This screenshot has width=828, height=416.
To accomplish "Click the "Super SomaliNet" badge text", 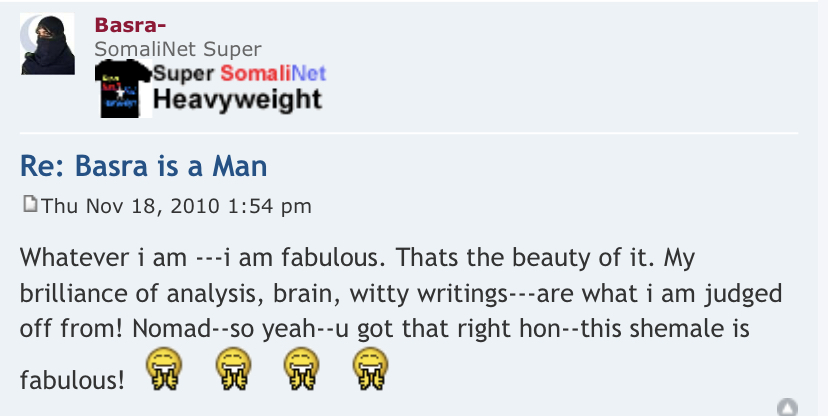I will pos(240,74).
